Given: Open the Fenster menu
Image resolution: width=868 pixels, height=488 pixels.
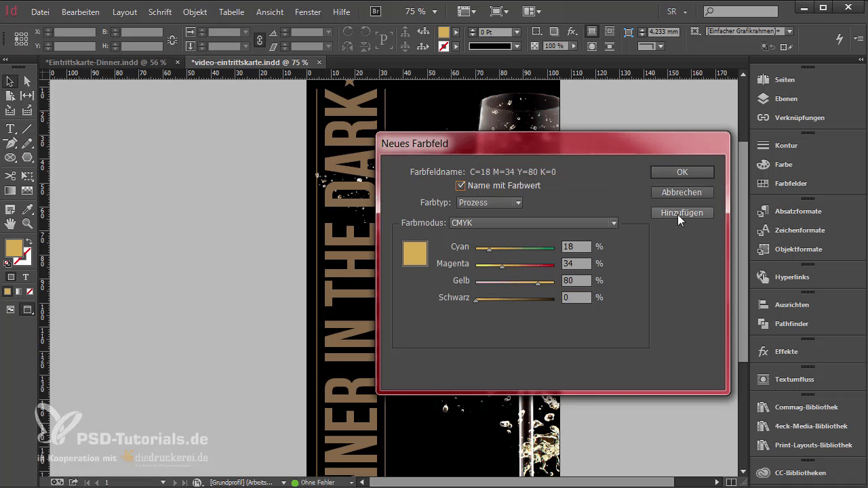Looking at the screenshot, I should pos(308,12).
